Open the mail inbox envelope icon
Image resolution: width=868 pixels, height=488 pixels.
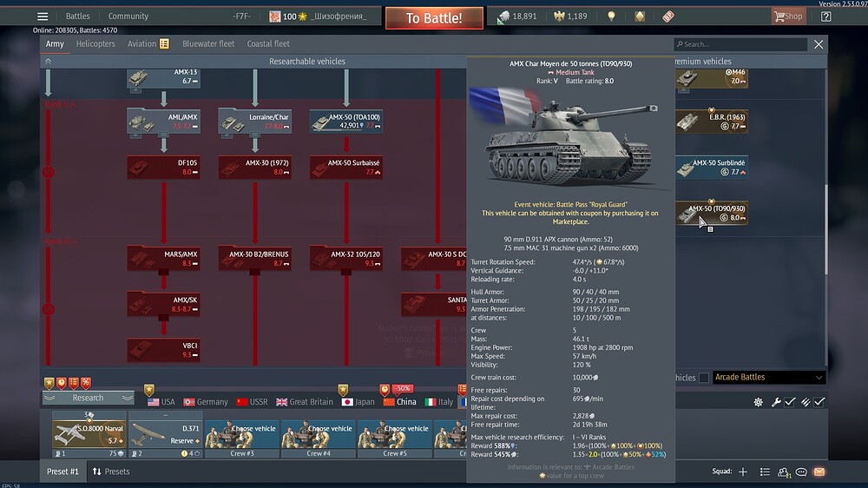tap(819, 472)
